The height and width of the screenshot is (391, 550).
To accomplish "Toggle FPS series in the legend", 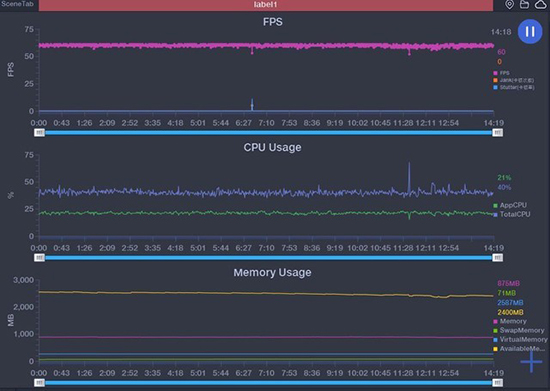I will (502, 73).
